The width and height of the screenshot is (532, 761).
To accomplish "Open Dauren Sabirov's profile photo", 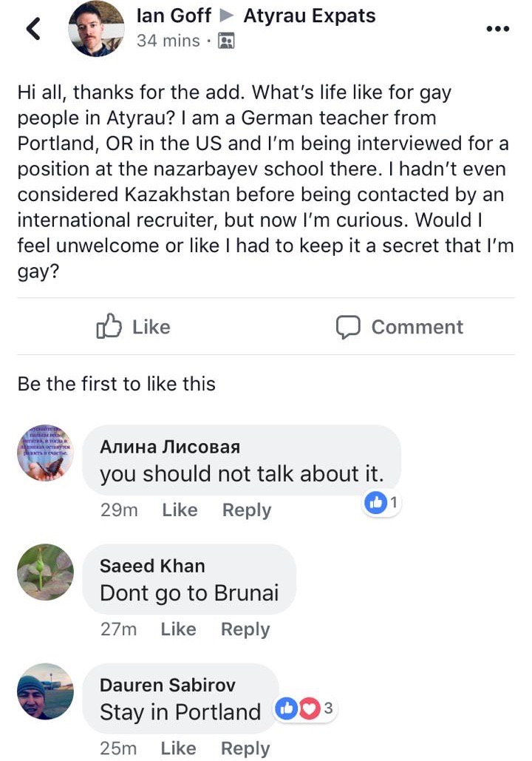I will coord(45,691).
